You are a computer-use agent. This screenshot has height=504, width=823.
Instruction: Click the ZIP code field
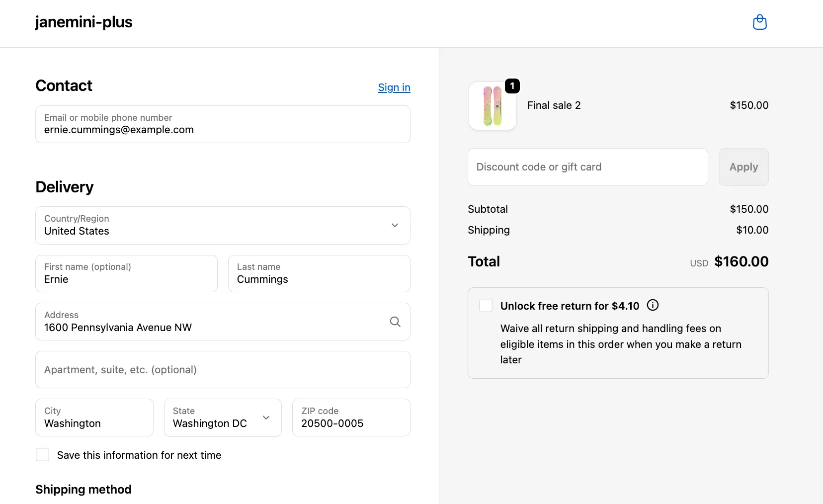point(351,418)
